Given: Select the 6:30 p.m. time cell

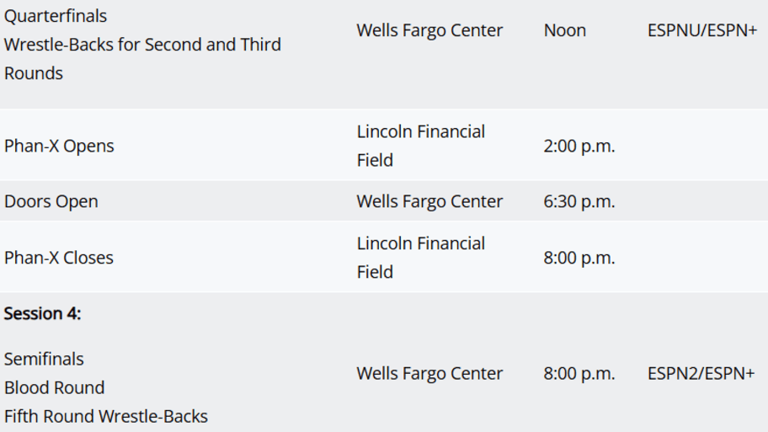Looking at the screenshot, I should tap(579, 201).
